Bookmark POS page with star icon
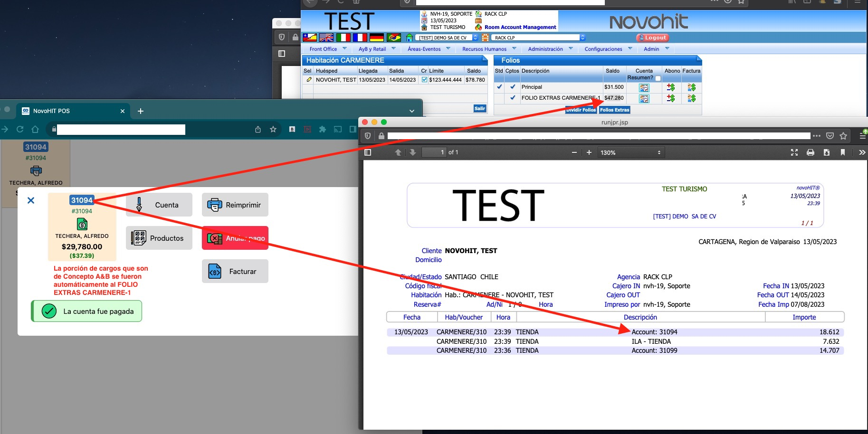 click(273, 129)
